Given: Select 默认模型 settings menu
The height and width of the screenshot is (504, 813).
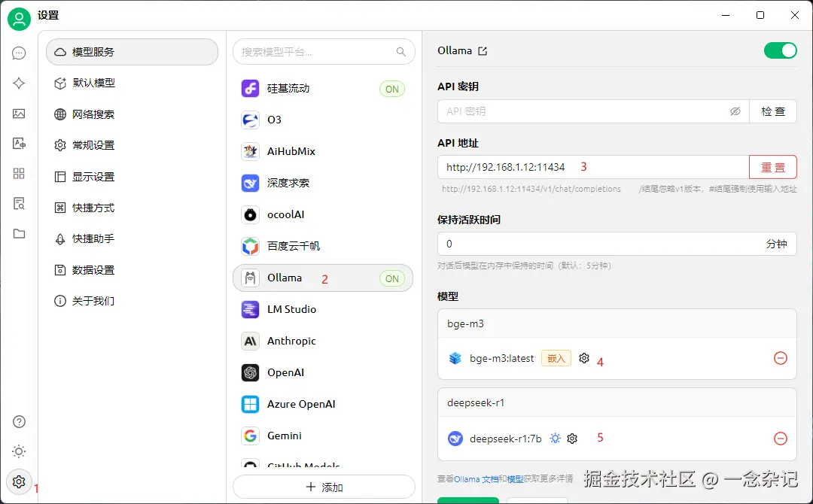Looking at the screenshot, I should click(132, 83).
